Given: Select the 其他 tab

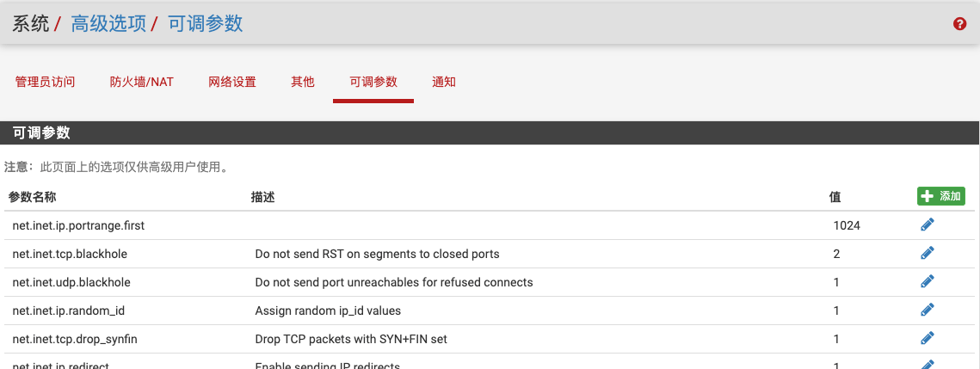Looking at the screenshot, I should [x=303, y=83].
